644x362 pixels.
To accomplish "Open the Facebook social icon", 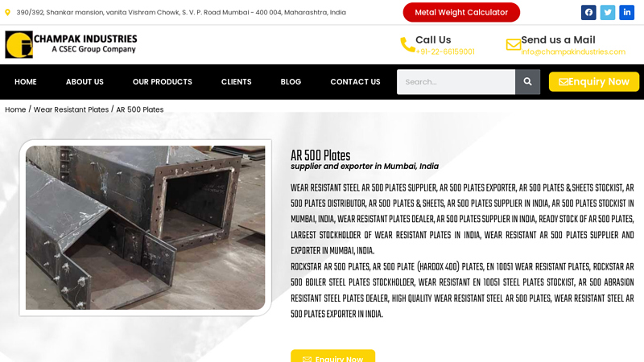I will [588, 12].
